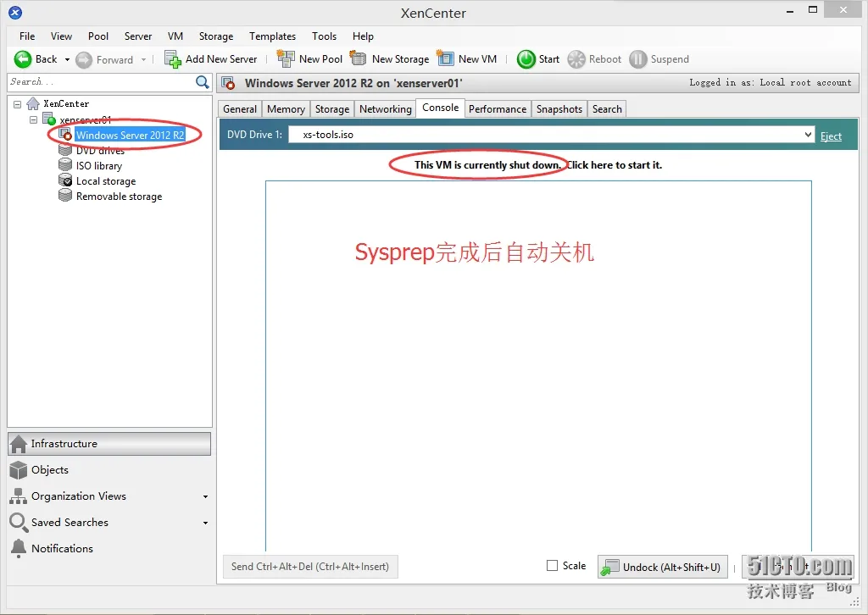Click the Add New Server icon
Screen dimensions: 868x615
pos(173,59)
